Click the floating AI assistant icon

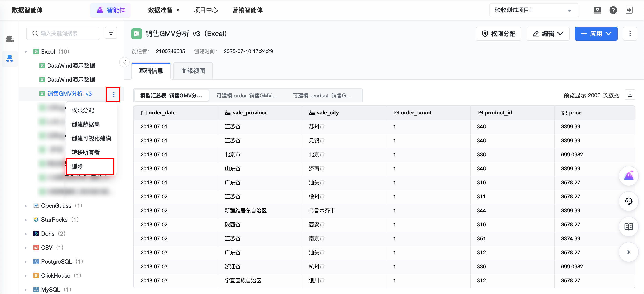click(628, 176)
